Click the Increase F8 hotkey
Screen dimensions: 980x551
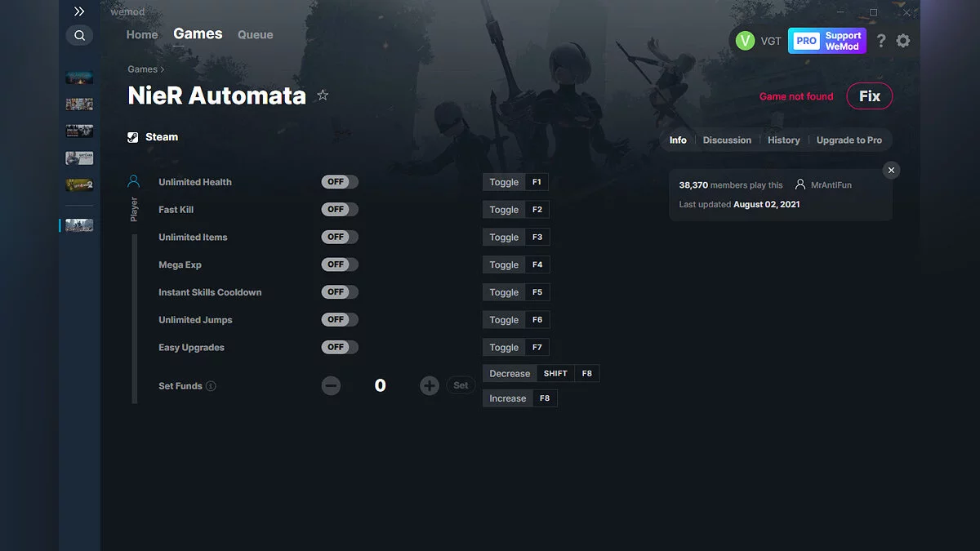[519, 398]
